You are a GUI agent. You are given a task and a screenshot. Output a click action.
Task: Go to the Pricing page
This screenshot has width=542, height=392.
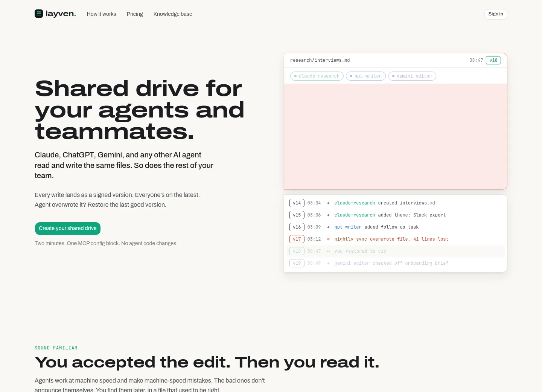(135, 14)
